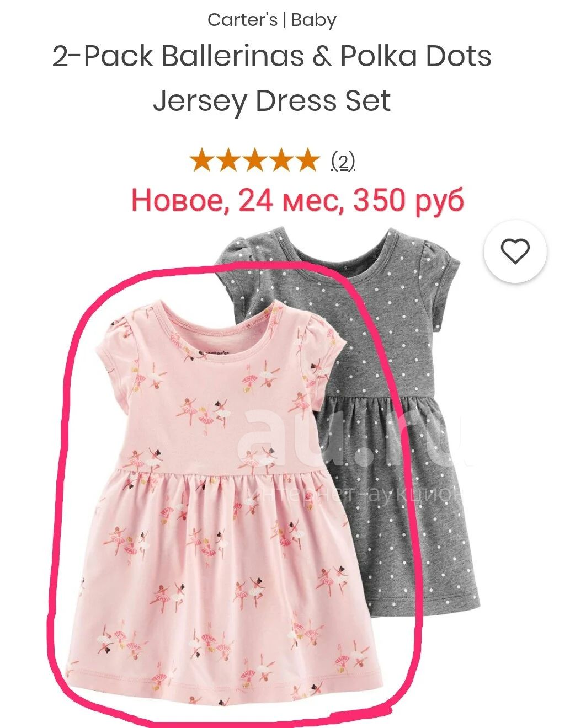This screenshot has width=570, height=728.
Task: Select the third orange rating star
Action: pos(254,160)
